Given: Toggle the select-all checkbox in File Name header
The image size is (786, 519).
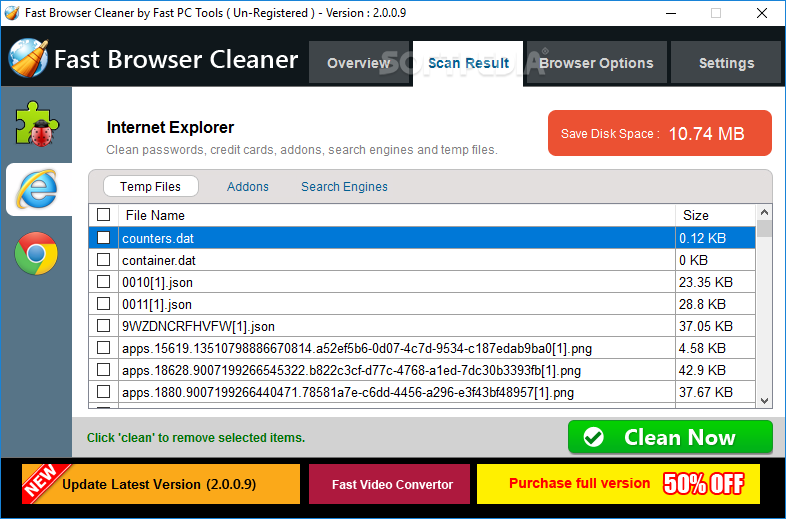Looking at the screenshot, I should tap(103, 215).
